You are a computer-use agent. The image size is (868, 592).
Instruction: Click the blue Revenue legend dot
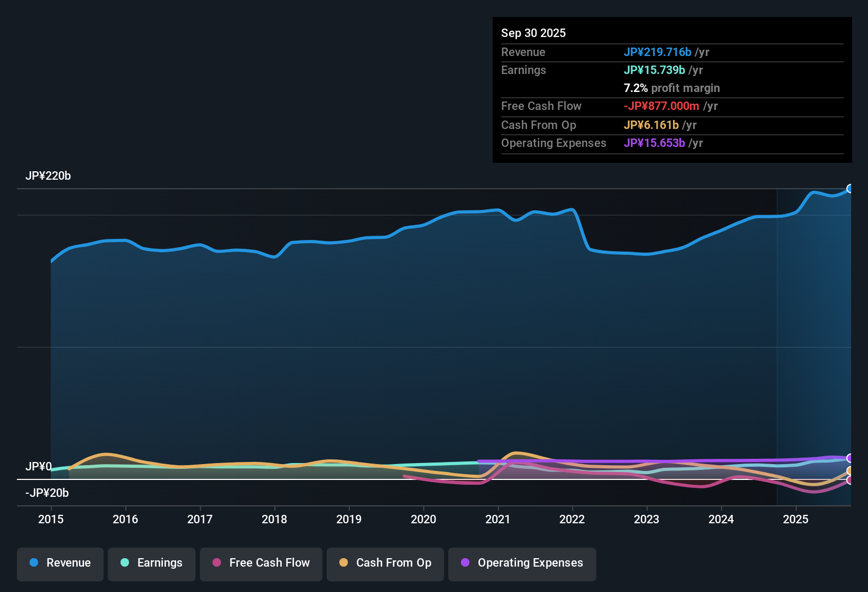(33, 563)
